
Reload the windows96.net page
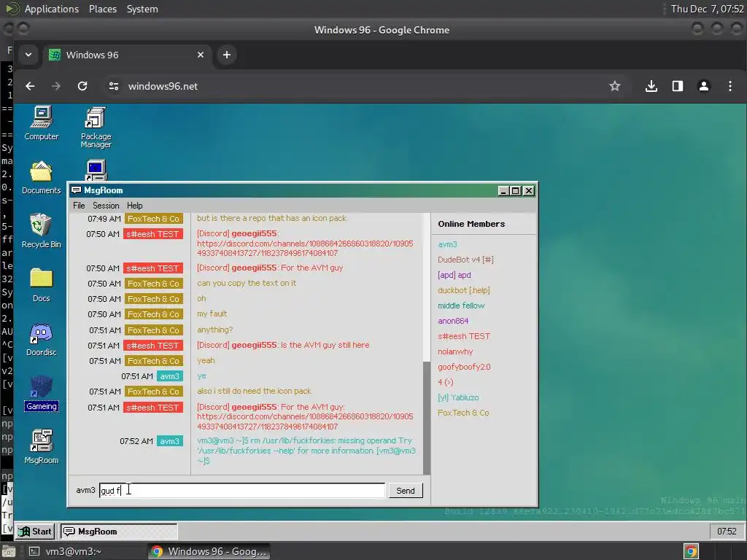coord(82,86)
